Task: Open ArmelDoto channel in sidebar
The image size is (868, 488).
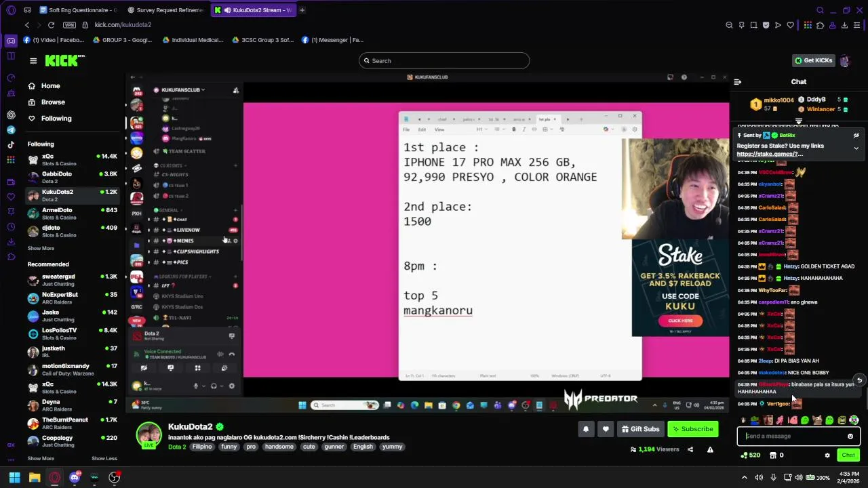Action: (72, 213)
